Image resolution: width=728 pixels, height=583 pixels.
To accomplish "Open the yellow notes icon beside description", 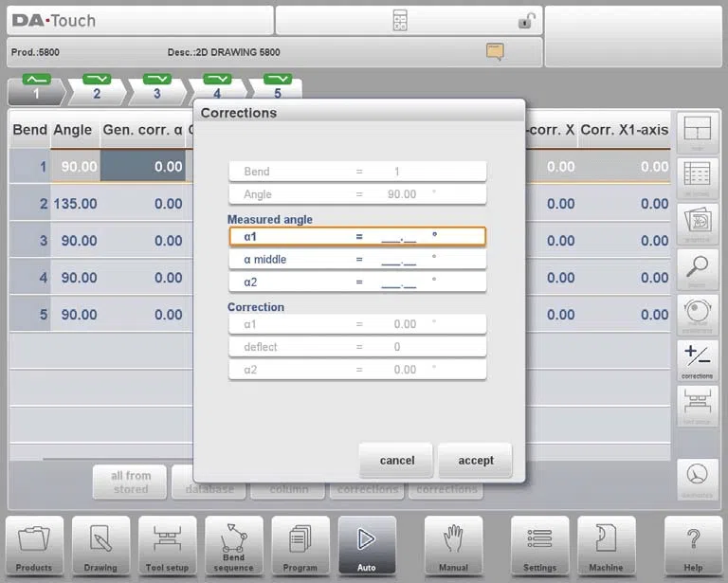I will (x=495, y=51).
